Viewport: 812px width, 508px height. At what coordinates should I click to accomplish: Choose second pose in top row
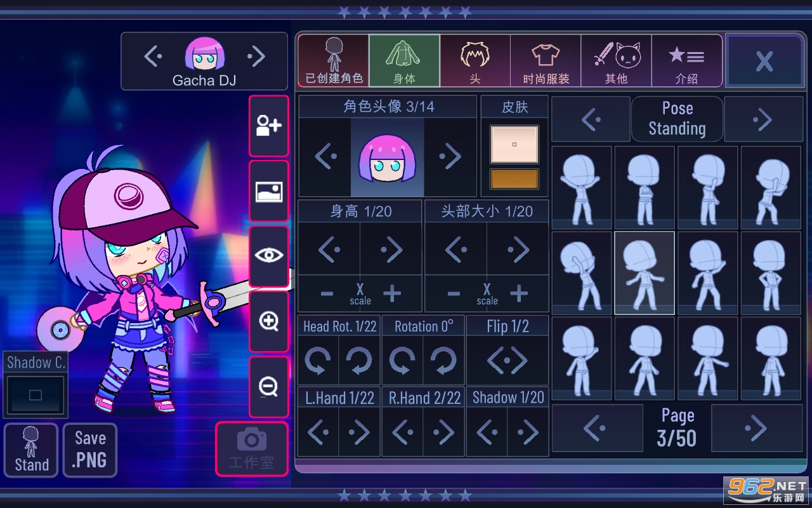(x=645, y=187)
